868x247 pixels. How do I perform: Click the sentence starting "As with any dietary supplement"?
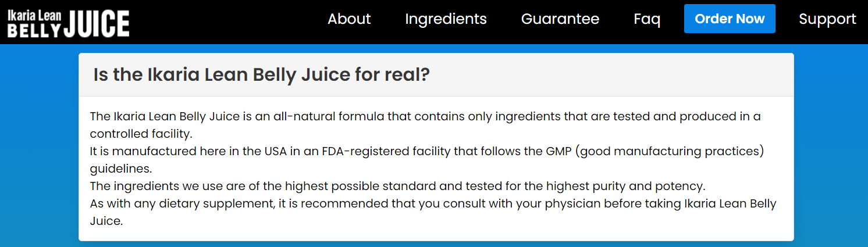point(433,204)
